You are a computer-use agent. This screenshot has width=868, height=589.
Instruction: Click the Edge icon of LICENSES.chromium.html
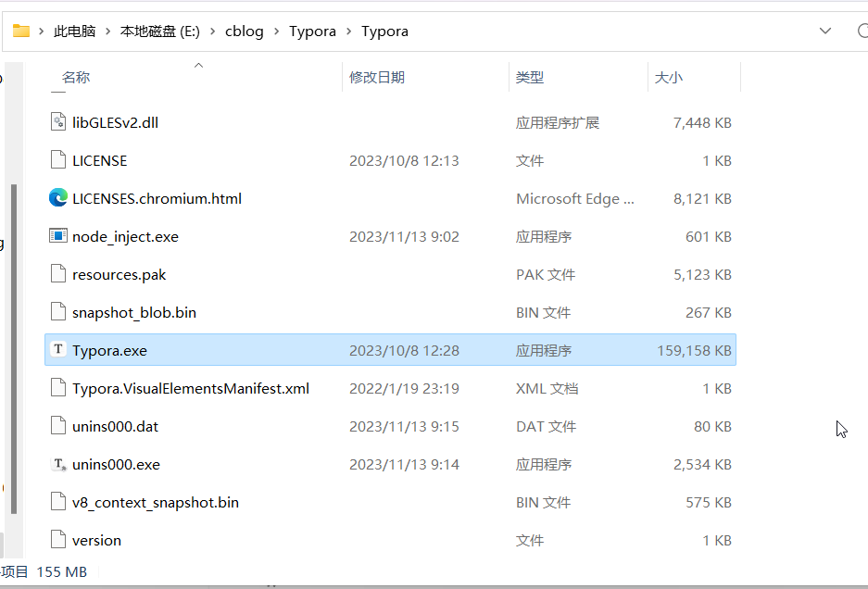(58, 198)
